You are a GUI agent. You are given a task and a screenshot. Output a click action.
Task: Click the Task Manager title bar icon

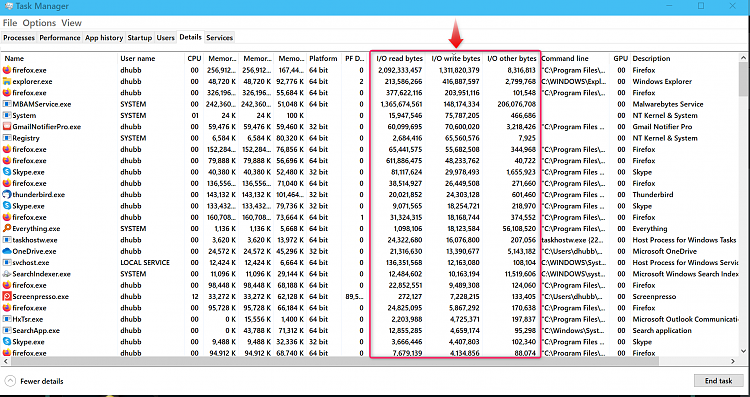point(9,6)
